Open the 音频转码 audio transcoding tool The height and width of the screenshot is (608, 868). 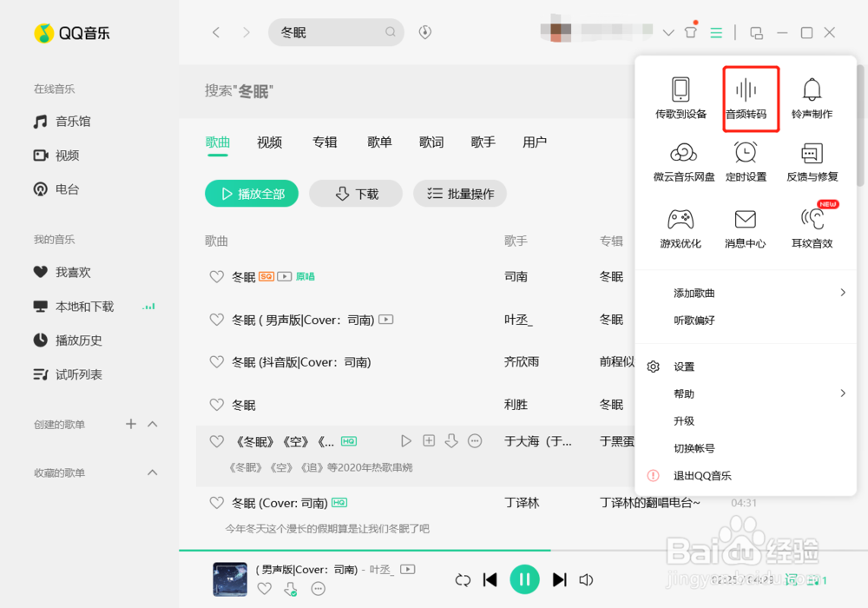click(x=750, y=97)
